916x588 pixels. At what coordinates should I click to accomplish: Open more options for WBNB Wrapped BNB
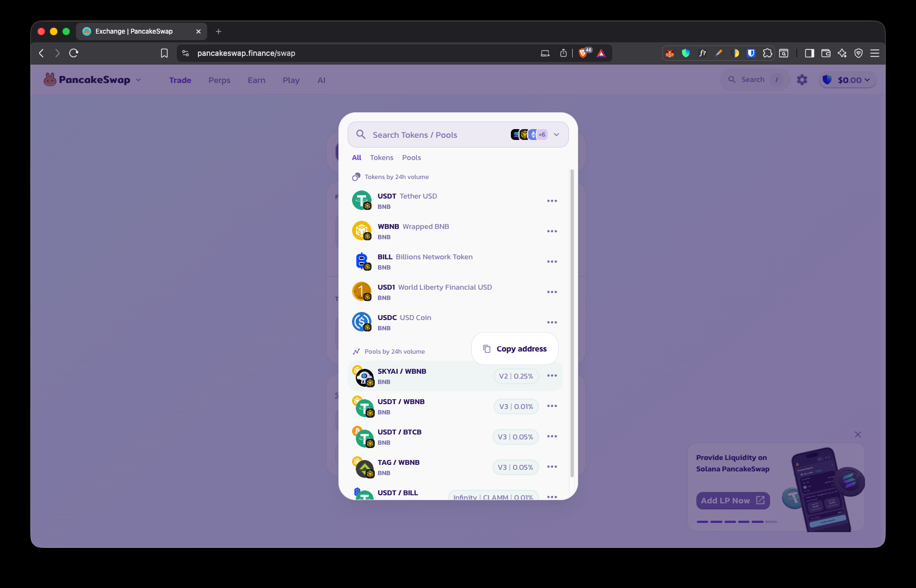coord(552,231)
